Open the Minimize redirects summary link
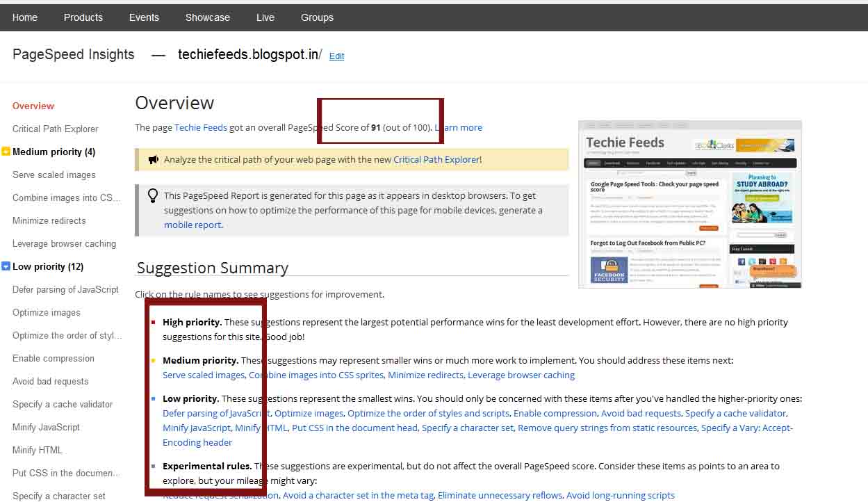 (425, 375)
